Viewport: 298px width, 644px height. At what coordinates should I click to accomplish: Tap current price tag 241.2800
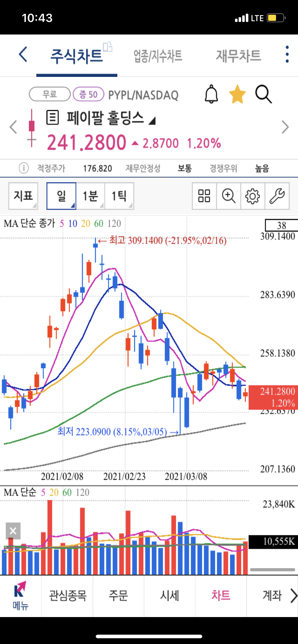point(273,397)
